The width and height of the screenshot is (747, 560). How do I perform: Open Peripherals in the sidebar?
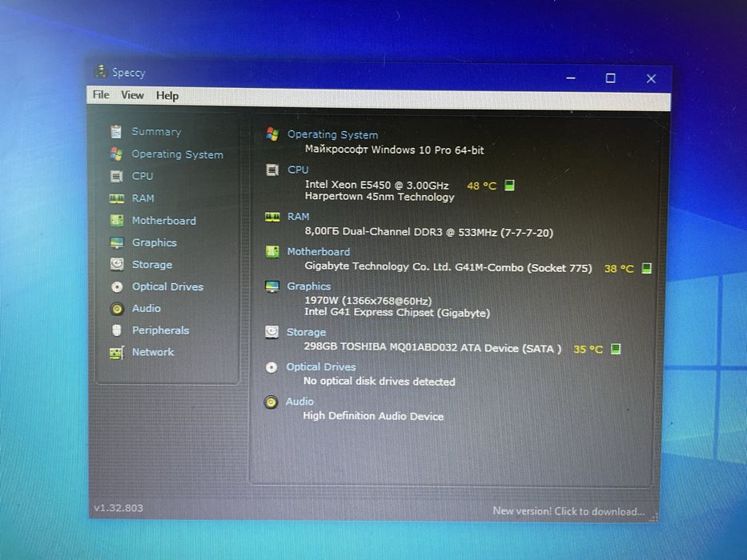(161, 330)
